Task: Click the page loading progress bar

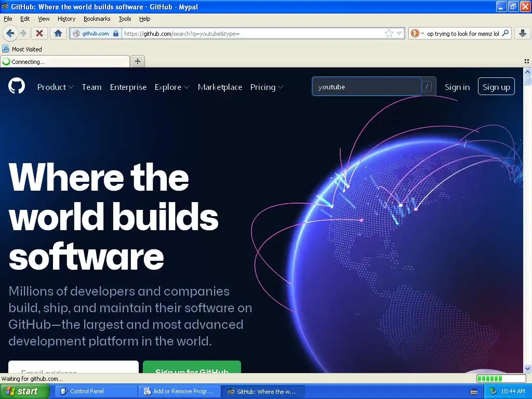Action: (x=501, y=378)
